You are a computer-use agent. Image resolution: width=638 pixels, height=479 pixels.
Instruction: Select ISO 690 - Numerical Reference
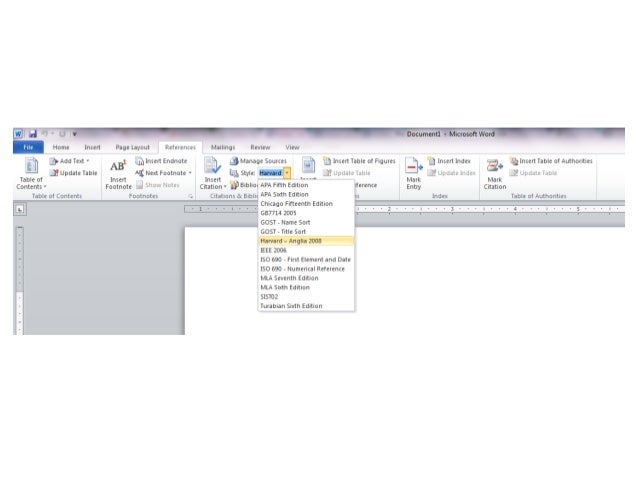click(x=306, y=269)
